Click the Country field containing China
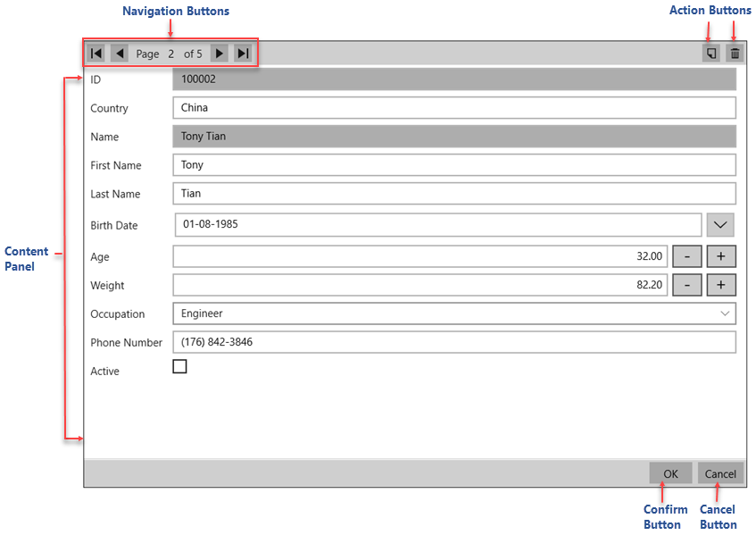This screenshot has width=756, height=535. [x=453, y=108]
